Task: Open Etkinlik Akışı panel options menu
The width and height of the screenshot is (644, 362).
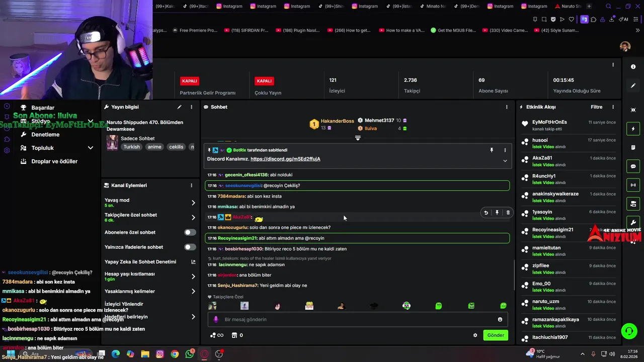Action: [x=613, y=107]
